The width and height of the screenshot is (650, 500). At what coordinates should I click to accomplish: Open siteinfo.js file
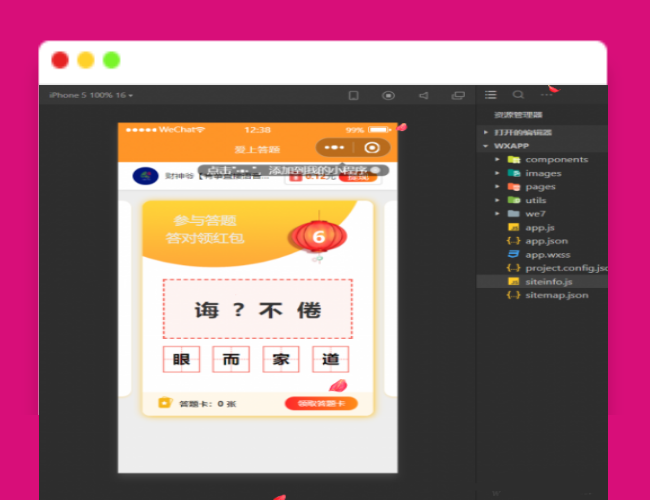click(549, 282)
